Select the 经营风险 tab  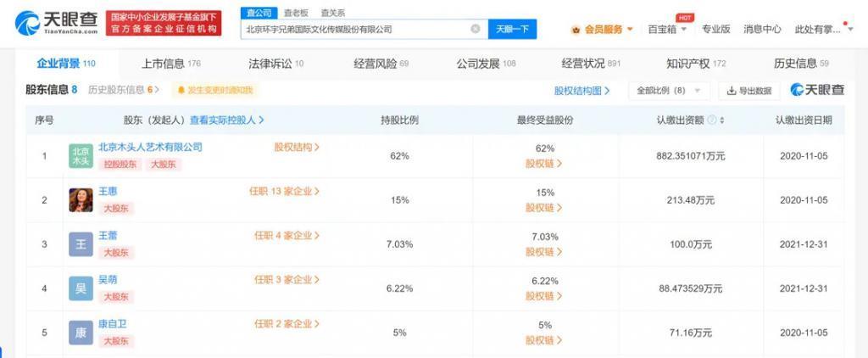click(381, 64)
